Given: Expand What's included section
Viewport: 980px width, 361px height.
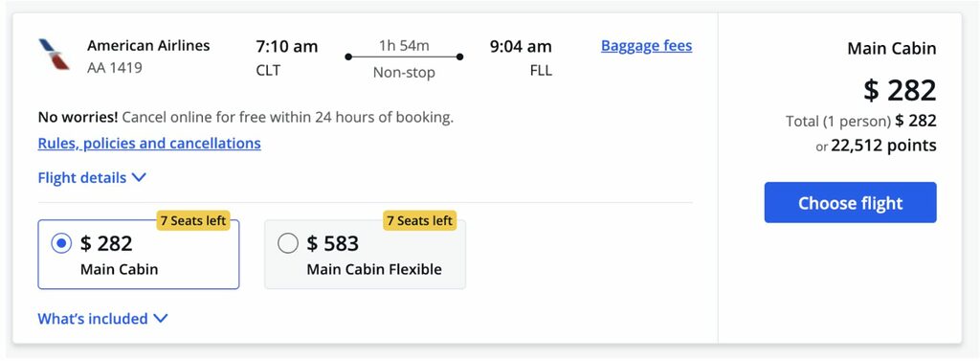Looking at the screenshot, I should (x=102, y=319).
